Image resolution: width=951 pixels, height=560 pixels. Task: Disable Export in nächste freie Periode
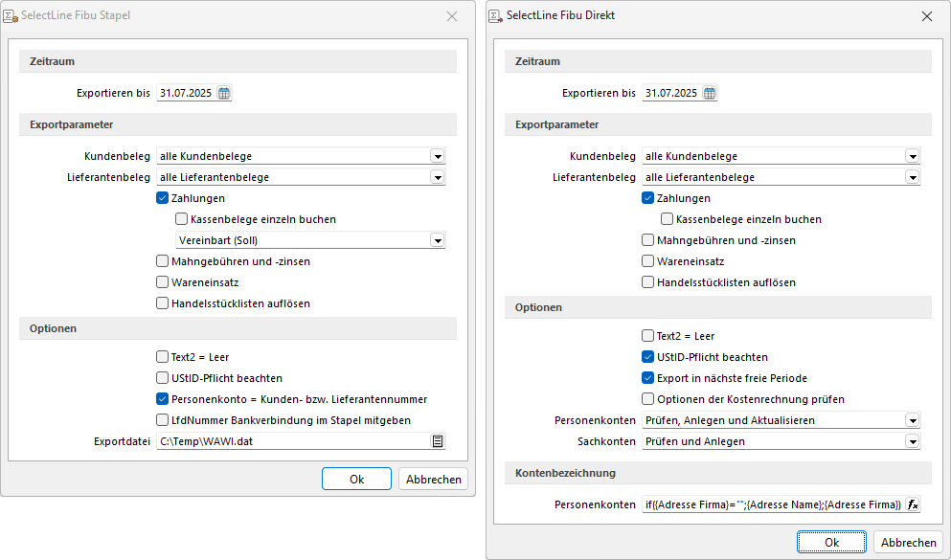click(x=648, y=378)
